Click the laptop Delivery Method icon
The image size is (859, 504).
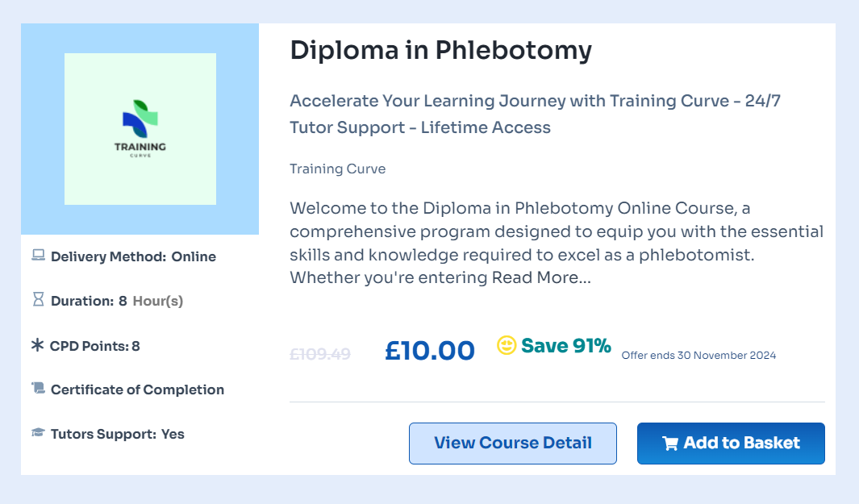click(38, 256)
